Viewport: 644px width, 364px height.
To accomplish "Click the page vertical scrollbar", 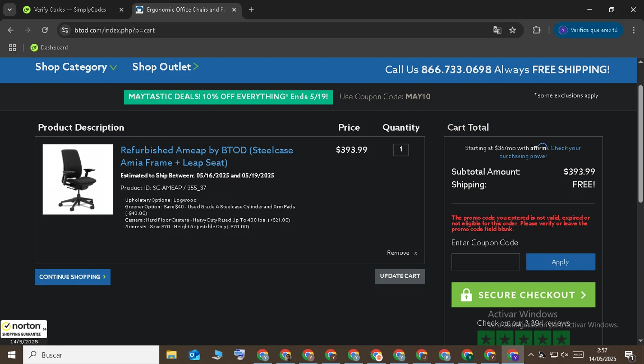I will coord(640,144).
